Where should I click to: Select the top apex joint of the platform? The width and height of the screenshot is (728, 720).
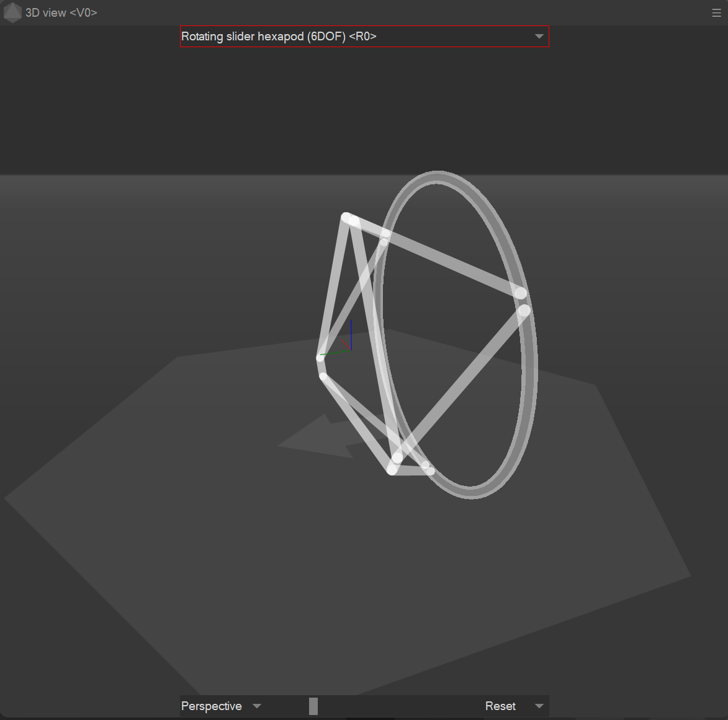[347, 217]
